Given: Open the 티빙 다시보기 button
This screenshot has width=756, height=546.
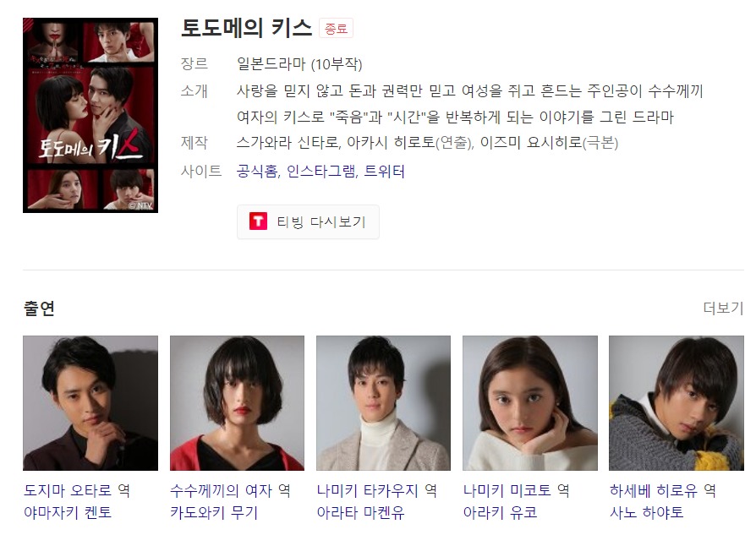Looking at the screenshot, I should click(x=308, y=221).
